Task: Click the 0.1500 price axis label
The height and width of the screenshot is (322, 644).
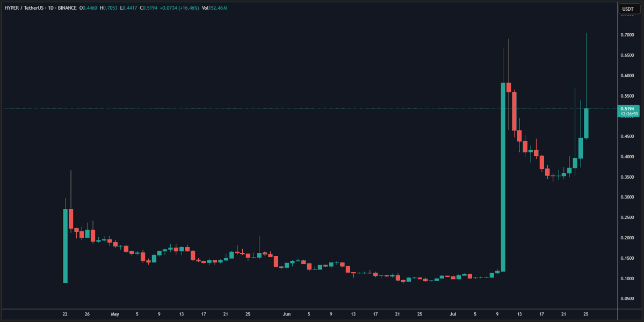Action: pyautogui.click(x=628, y=259)
